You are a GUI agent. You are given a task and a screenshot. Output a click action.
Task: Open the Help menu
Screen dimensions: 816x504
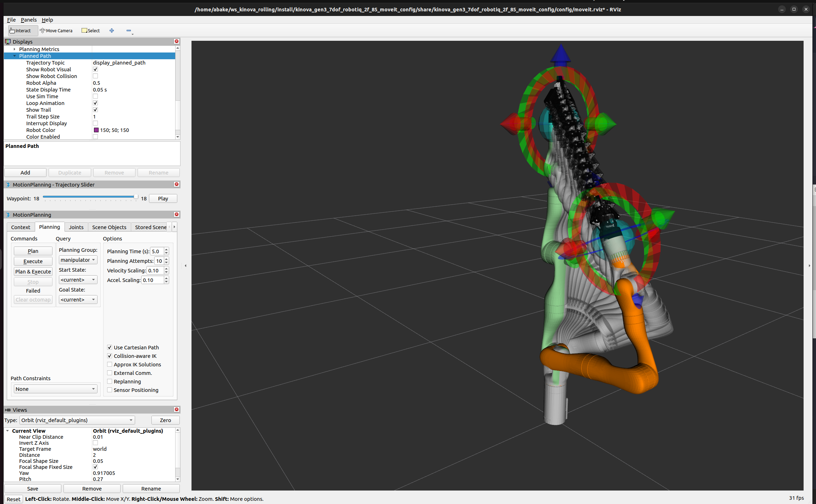(47, 20)
